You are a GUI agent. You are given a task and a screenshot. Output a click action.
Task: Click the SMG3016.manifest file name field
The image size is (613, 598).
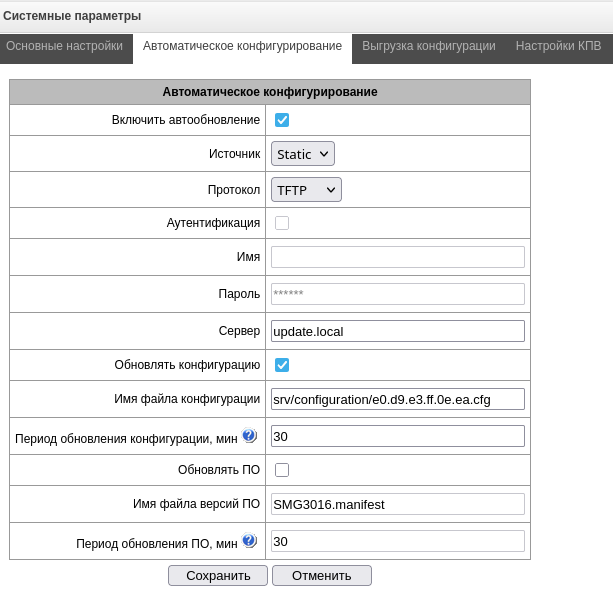pyautogui.click(x=397, y=504)
